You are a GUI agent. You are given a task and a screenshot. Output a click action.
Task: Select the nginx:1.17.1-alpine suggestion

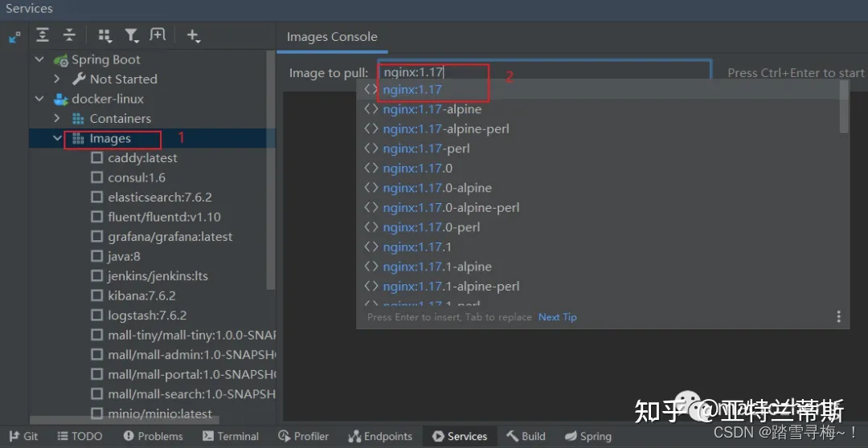(599, 267)
